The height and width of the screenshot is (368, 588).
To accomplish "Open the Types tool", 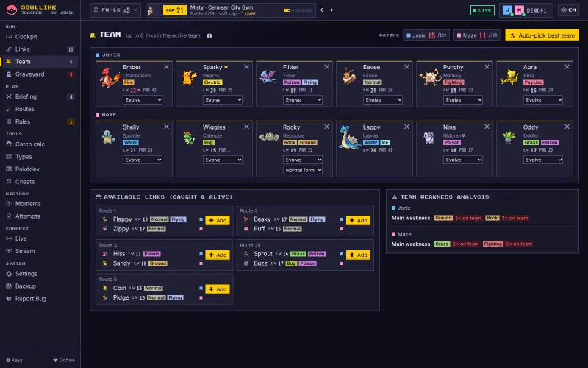I will (39, 157).
